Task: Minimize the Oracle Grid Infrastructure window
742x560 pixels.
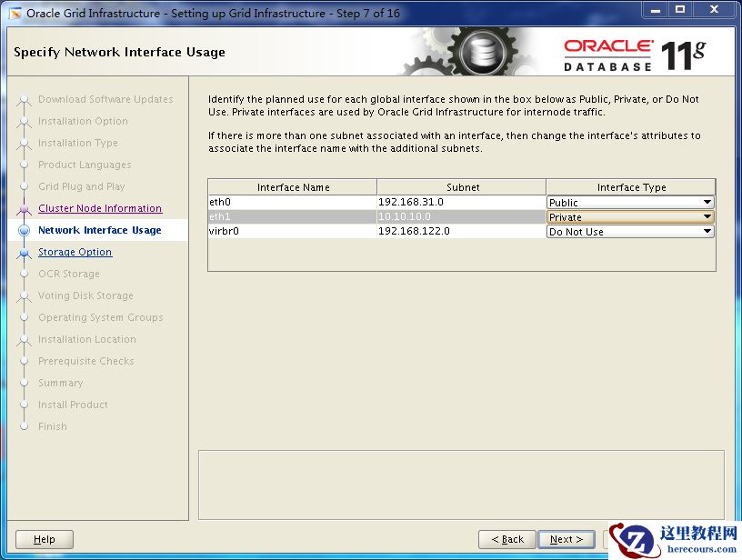Action: coord(656,10)
